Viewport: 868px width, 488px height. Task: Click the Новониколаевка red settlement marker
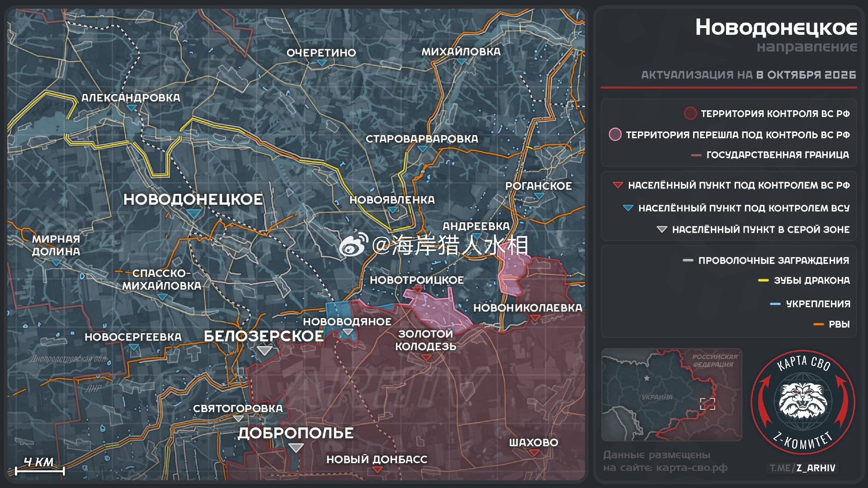coord(535,318)
